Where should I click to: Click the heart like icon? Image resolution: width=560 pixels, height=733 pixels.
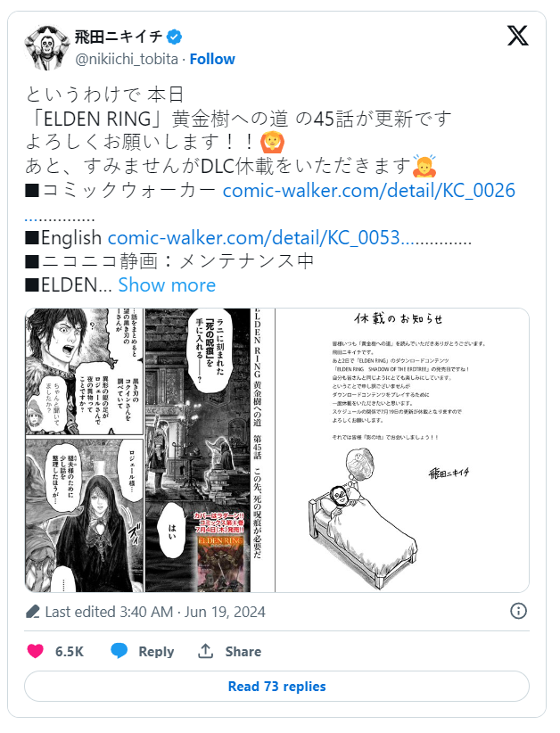click(x=35, y=651)
